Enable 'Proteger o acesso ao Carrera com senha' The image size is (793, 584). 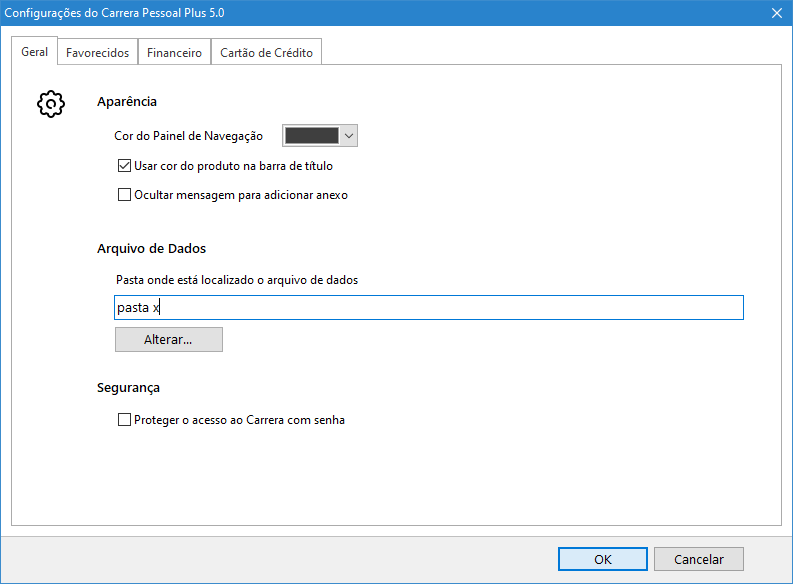point(125,421)
